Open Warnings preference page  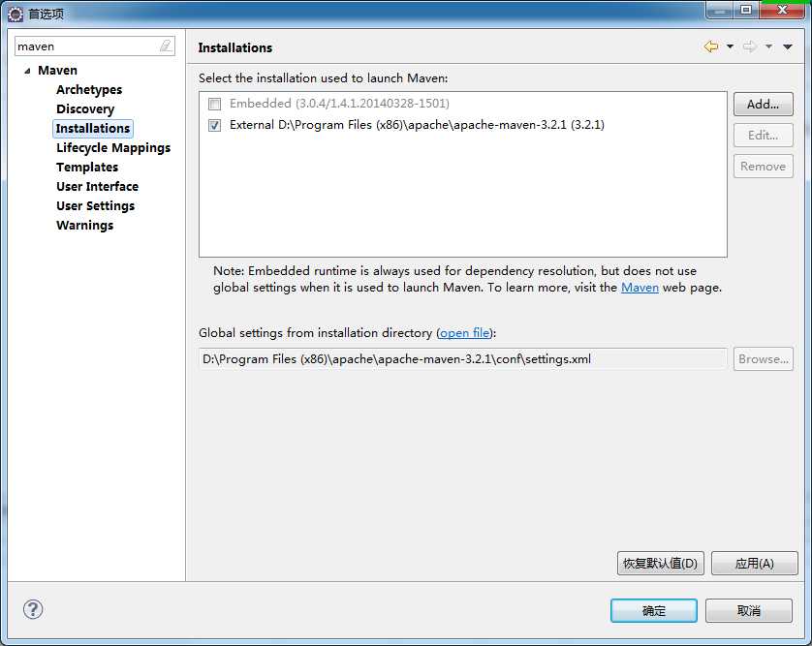[85, 225]
